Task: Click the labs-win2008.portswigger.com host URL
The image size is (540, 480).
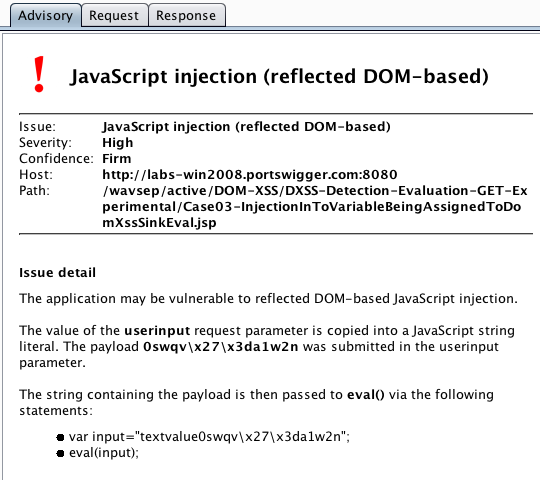Action: pos(250,175)
